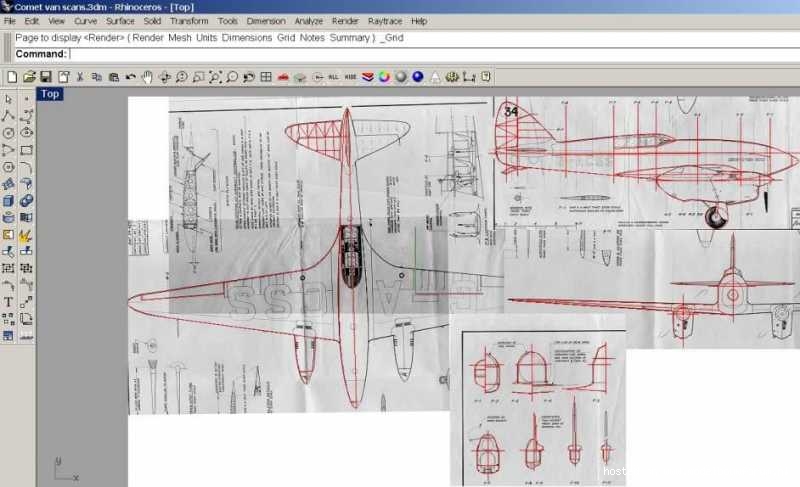Click the Mesh command-line option
This screenshot has height=487, width=800.
click(180, 38)
